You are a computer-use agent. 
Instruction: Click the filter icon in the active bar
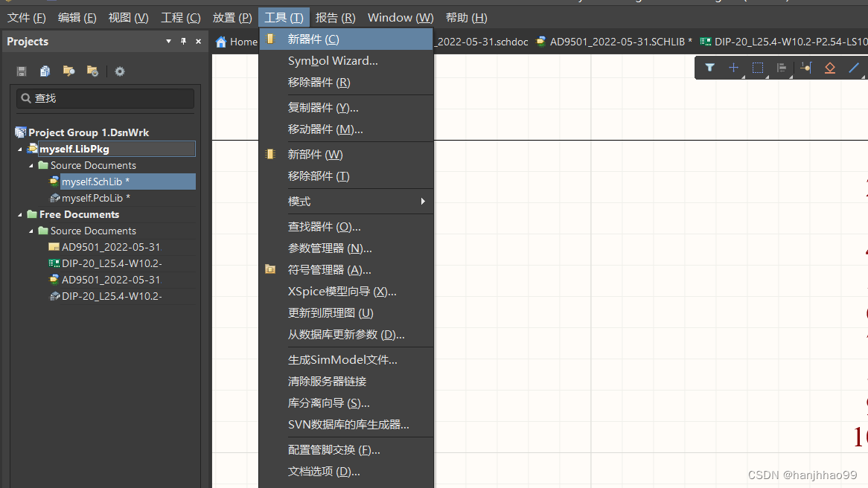coord(709,68)
